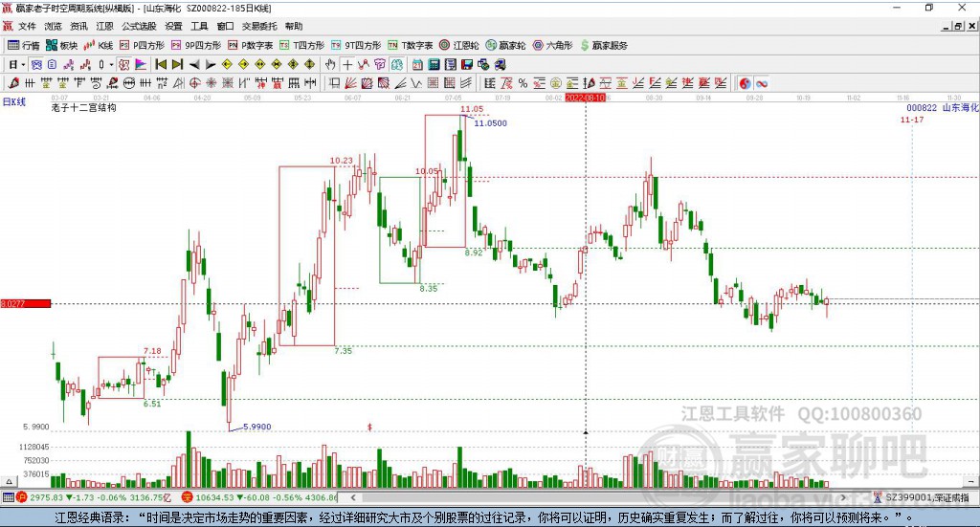Viewport: 980px width, 527px height.
Task: Step chart left with the black left arrow
Action: [194, 64]
